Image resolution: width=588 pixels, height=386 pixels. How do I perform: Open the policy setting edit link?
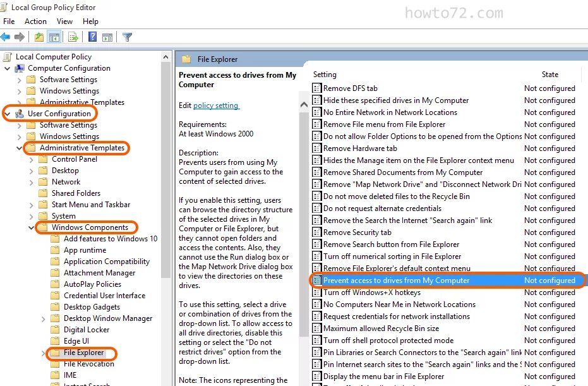[x=216, y=106]
